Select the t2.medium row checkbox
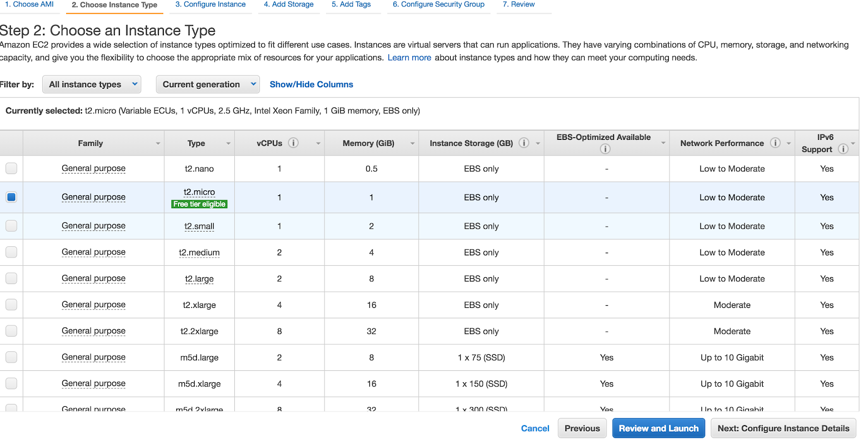The width and height of the screenshot is (868, 443). point(11,252)
